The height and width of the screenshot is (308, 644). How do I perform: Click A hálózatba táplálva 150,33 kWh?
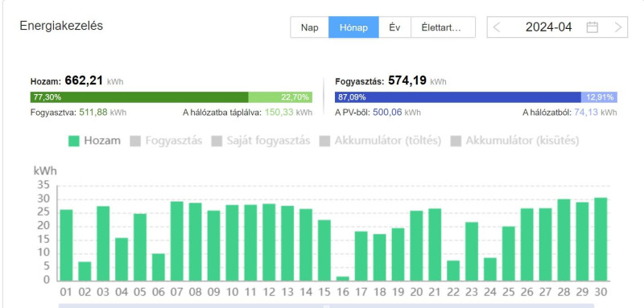[x=247, y=113]
